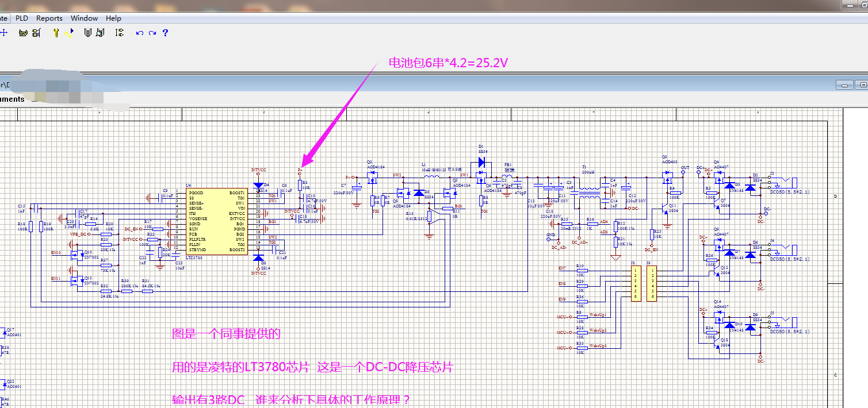Open the Help menu
Image resolution: width=868 pixels, height=408 pixels.
(x=113, y=18)
